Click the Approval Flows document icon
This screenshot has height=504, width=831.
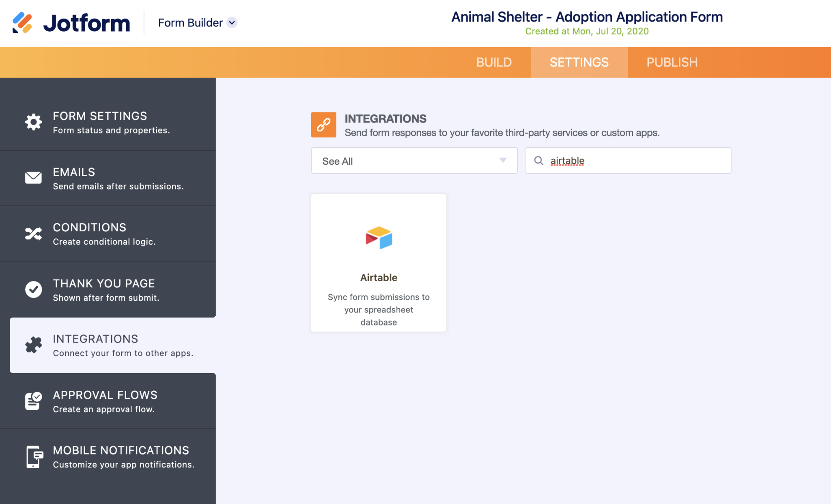[x=33, y=401]
